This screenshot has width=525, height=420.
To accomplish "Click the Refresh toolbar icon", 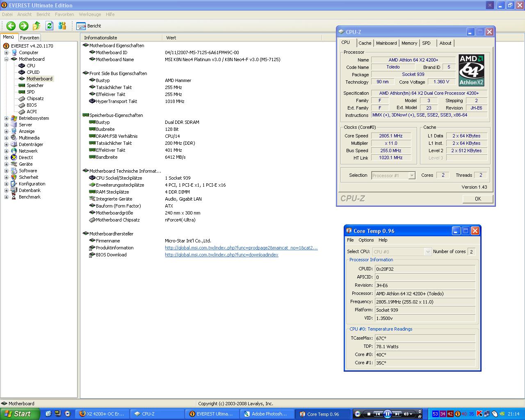I will pos(50,26).
